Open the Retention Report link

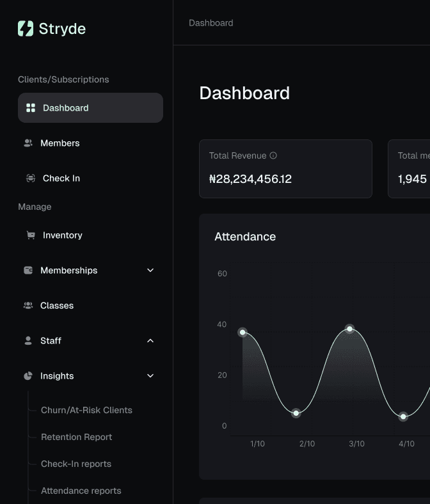[x=77, y=437]
